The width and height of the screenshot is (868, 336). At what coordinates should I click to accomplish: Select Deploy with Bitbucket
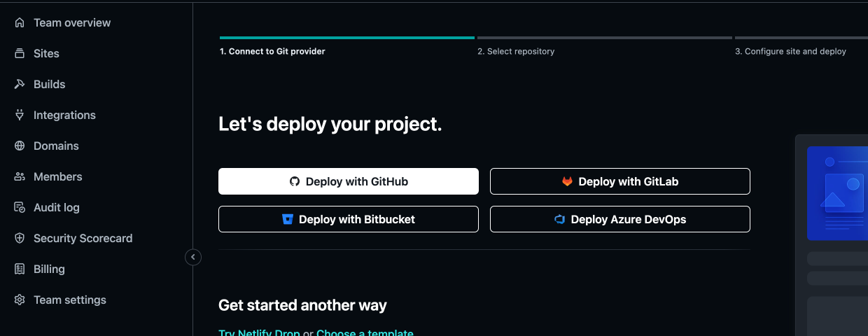pyautogui.click(x=349, y=219)
